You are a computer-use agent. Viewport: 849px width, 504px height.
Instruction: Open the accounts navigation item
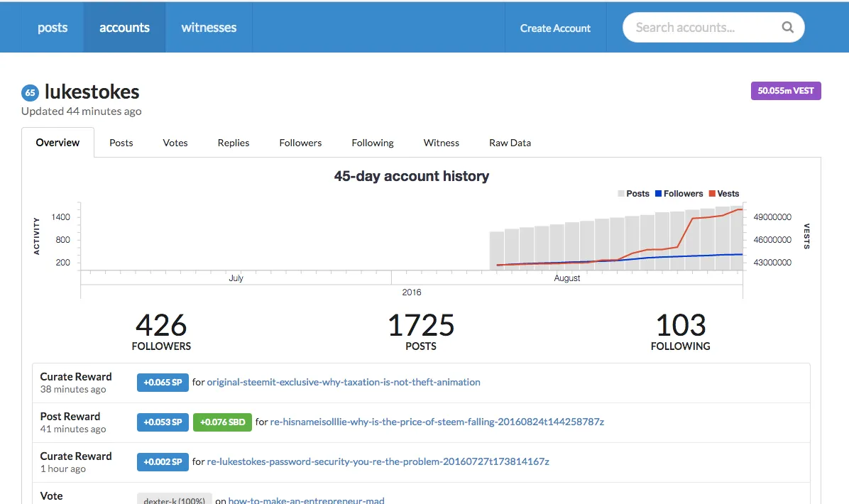(124, 27)
